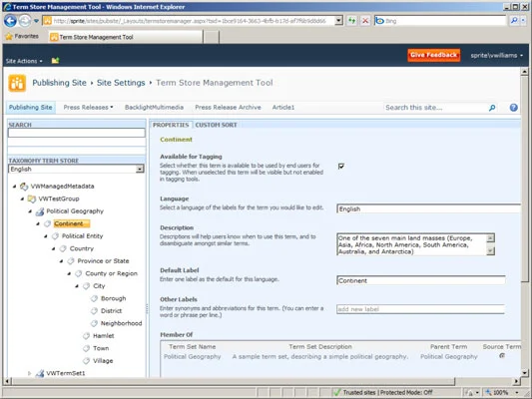Click the navigate up folder icon
532x399 pixels.
point(55,61)
